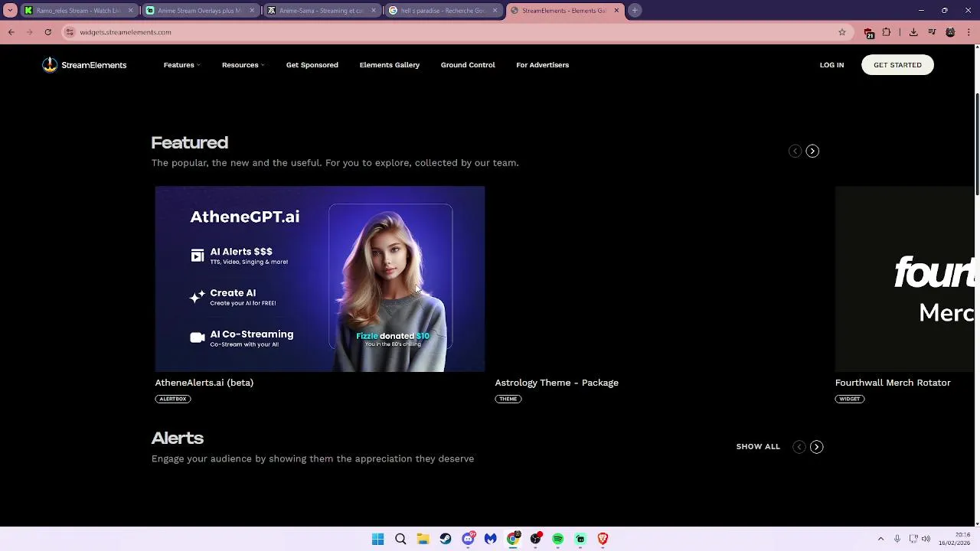Viewport: 980px width, 551px height.
Task: Click the microphone tray icon
Action: 897,540
